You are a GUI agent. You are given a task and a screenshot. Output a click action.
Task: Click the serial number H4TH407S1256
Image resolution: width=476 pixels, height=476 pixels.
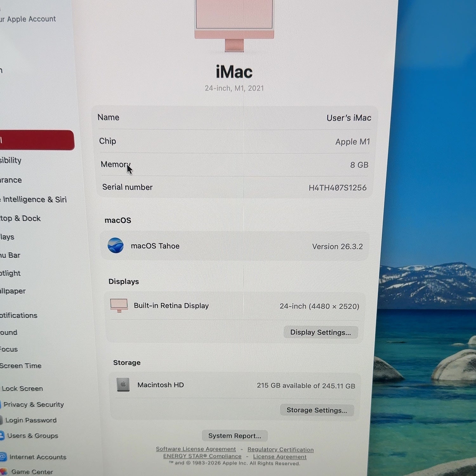point(338,188)
